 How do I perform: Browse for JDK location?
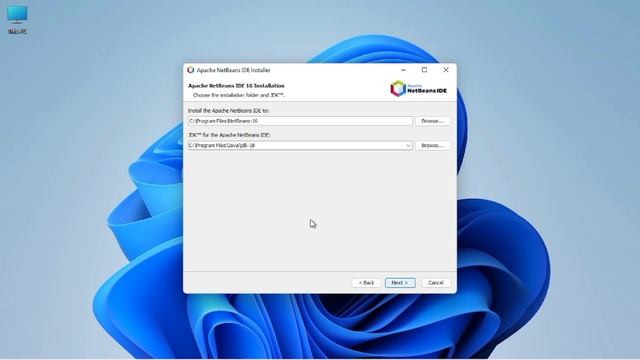coord(432,145)
